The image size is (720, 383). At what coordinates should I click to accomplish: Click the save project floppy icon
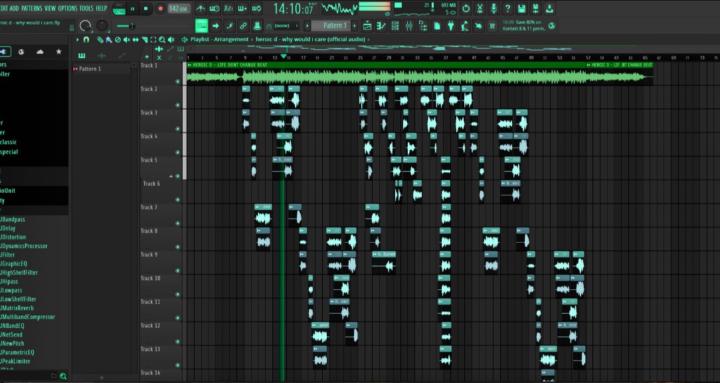522,8
